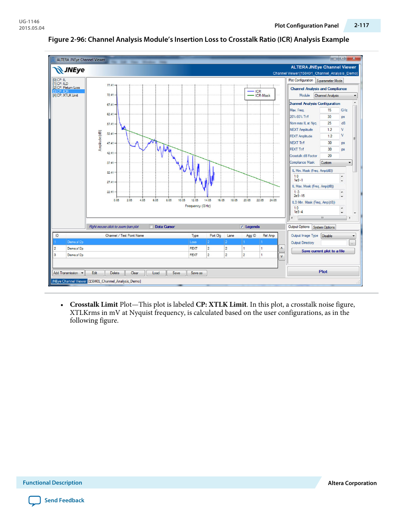
Task: Click IL Min. Mask box up-scroll arrow
Action: coord(342,176)
